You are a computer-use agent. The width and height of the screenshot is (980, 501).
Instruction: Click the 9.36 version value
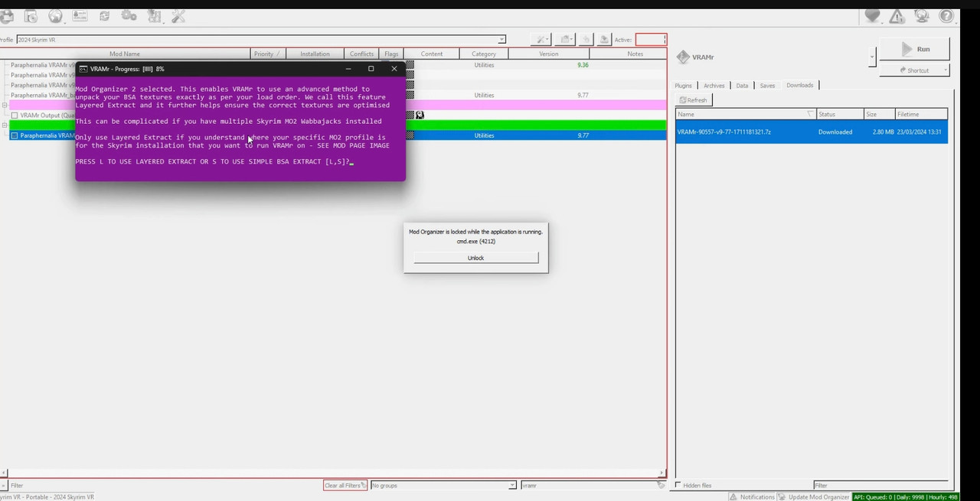(x=583, y=65)
